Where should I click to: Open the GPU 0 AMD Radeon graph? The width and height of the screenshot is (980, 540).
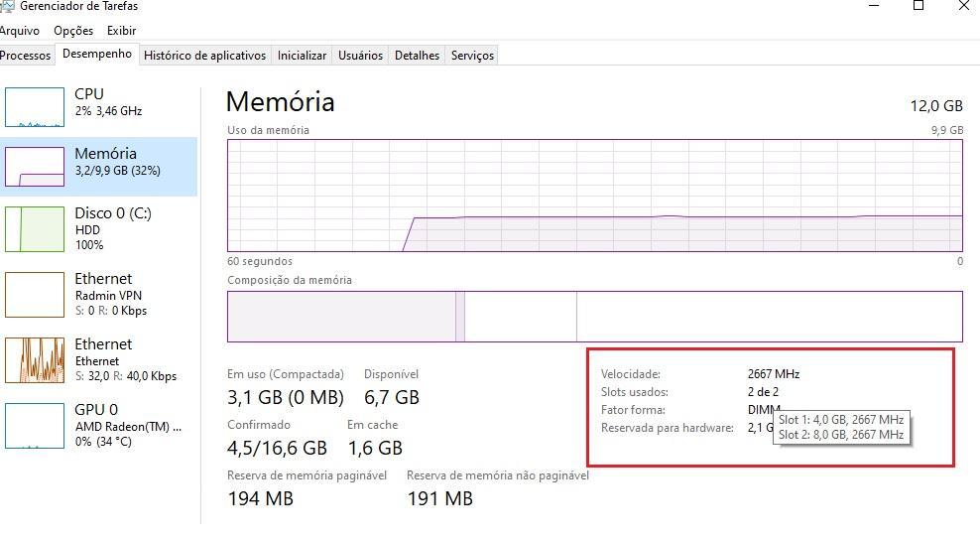click(35, 426)
